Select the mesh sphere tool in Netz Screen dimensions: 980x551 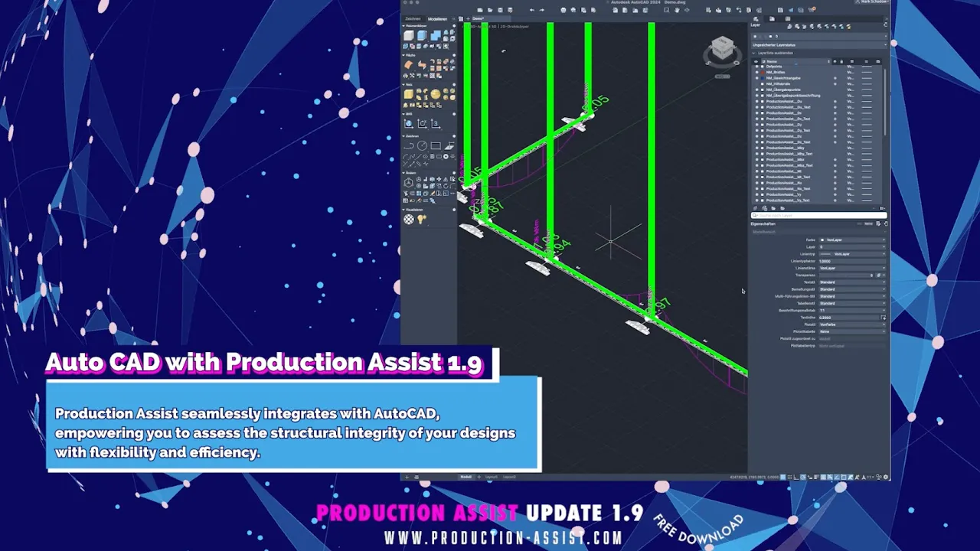436,94
